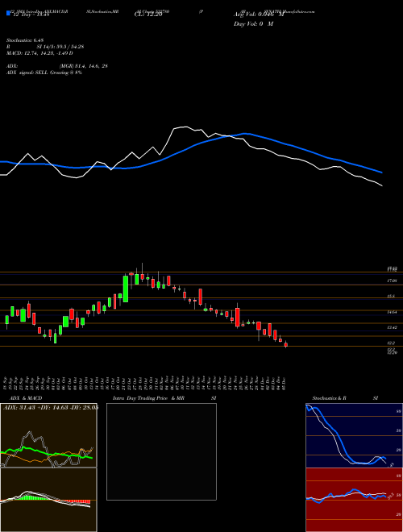Click the 'Day Vol: 0 M' value
Image resolution: width=403 pixels, height=532 pixels.
(x=253, y=23)
